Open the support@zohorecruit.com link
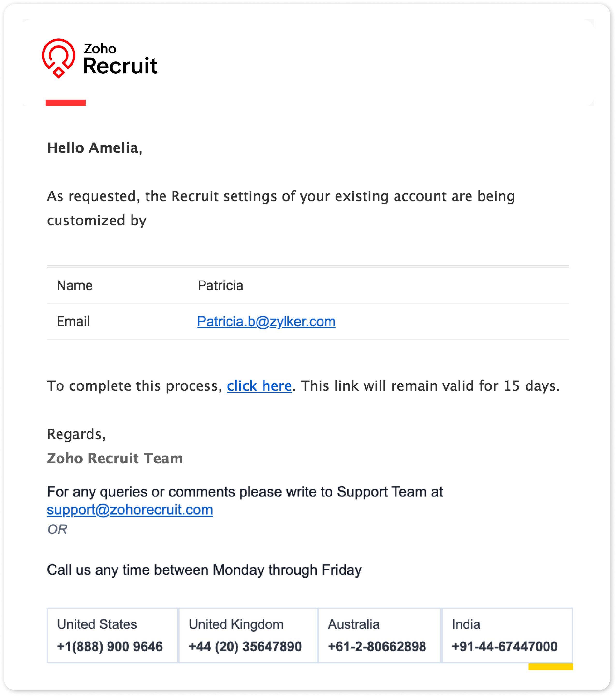Image resolution: width=616 pixels, height=696 pixels. pos(130,510)
